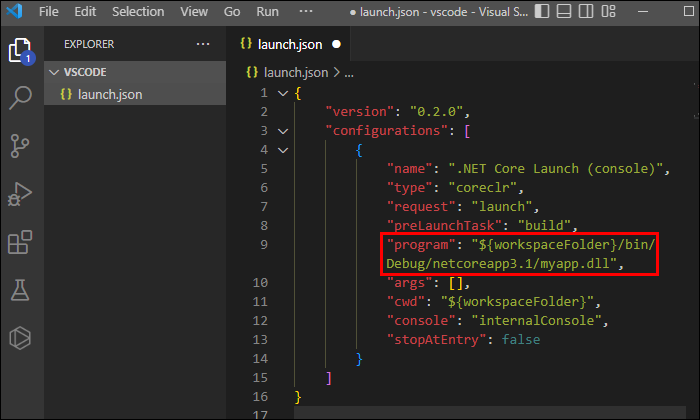Screen dimensions: 700x420
Task: Click line number 13 in gutter
Action: 260,340
